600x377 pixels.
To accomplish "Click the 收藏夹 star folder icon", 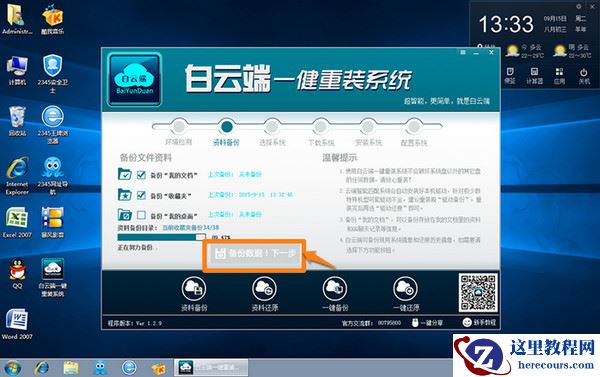I will (125, 194).
